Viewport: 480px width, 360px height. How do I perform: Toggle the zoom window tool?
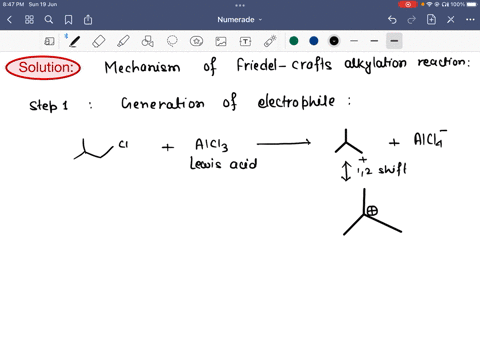point(49,41)
